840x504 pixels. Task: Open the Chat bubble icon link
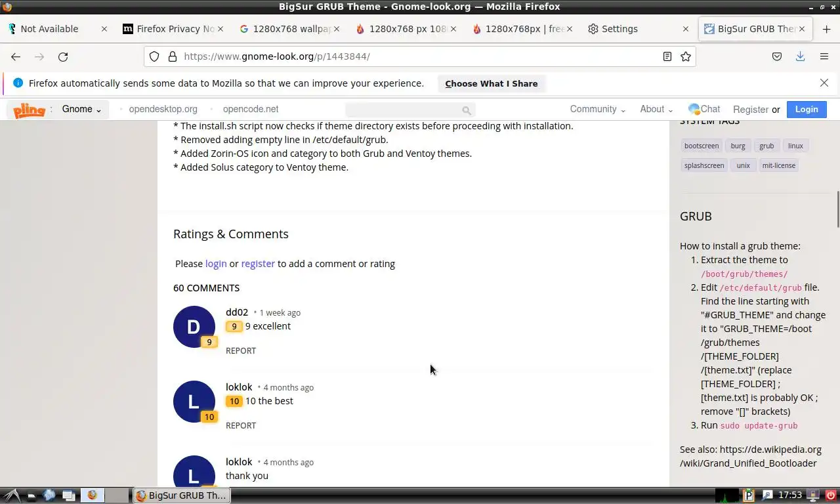[x=704, y=109]
